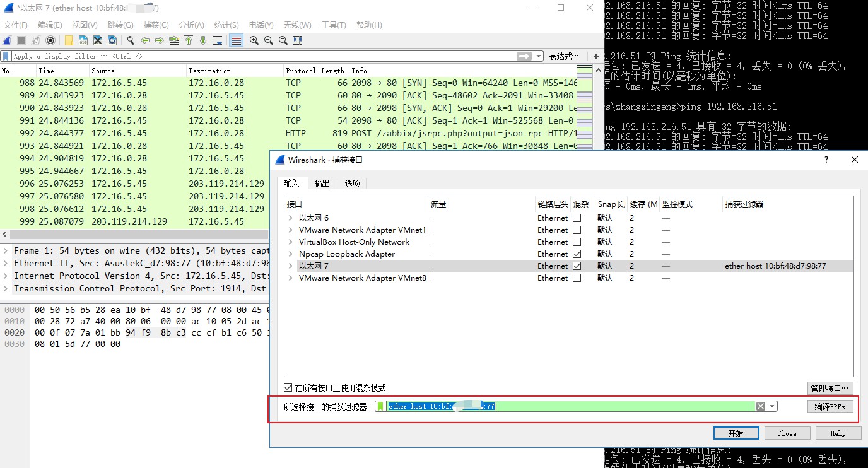Click the save capture file icon
This screenshot has height=468, width=868.
tap(83, 40)
